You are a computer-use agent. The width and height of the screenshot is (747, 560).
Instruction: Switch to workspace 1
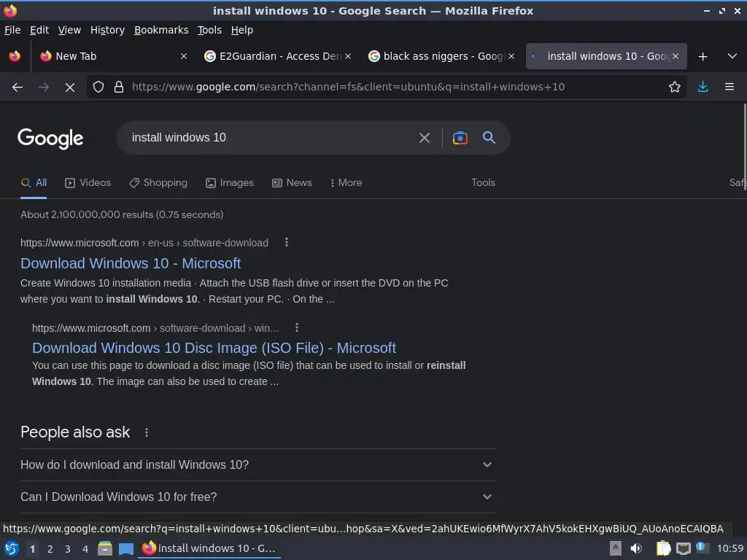32,549
